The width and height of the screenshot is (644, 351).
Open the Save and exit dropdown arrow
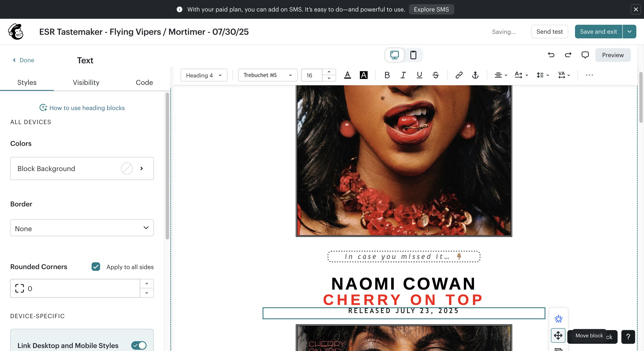pyautogui.click(x=630, y=32)
